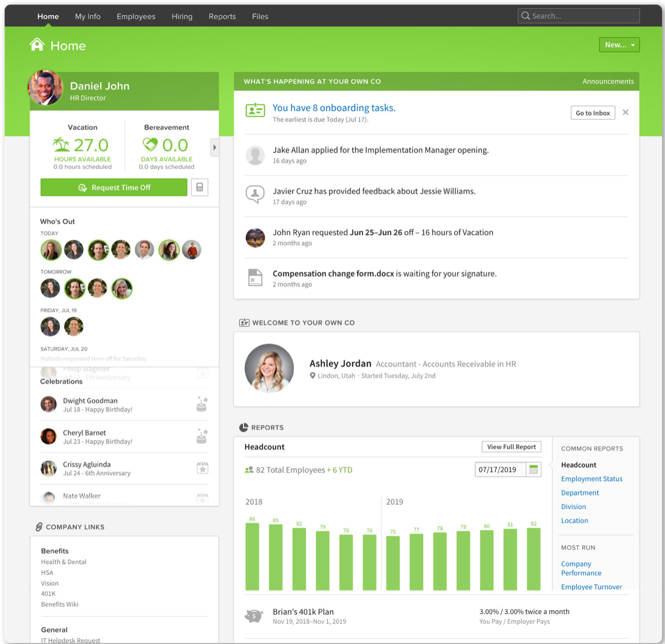Viewport: 665px width, 644px height.
Task: Click the 401k piggy bank icon
Action: pos(254,616)
